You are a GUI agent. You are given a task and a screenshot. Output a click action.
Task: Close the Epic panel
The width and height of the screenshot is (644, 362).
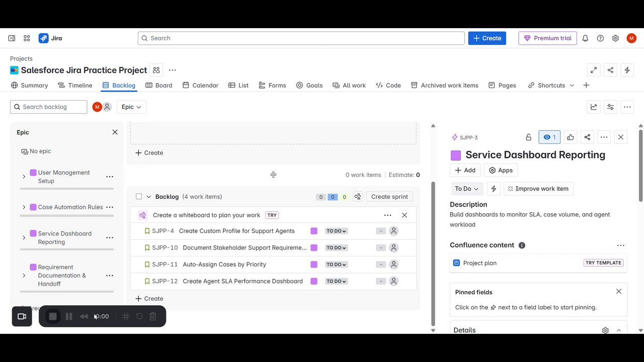click(115, 132)
